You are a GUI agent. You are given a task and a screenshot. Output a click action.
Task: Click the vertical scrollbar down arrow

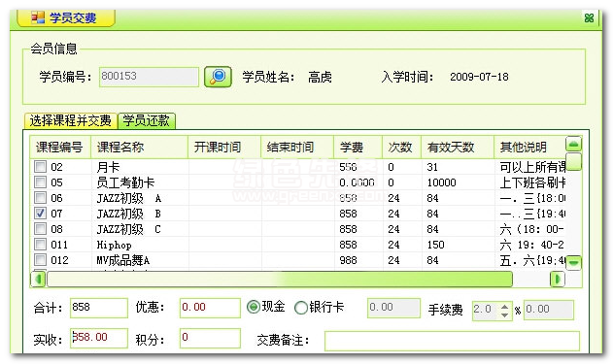[x=573, y=262]
